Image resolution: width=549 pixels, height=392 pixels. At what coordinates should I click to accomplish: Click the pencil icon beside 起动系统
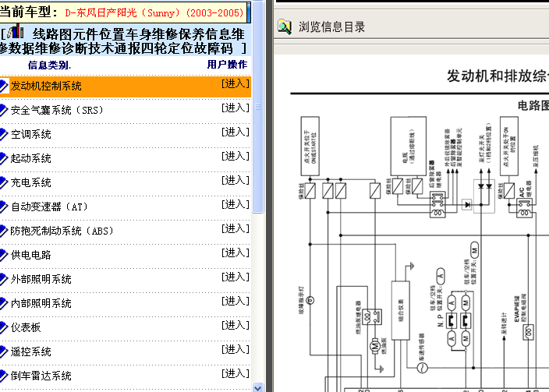(3, 158)
